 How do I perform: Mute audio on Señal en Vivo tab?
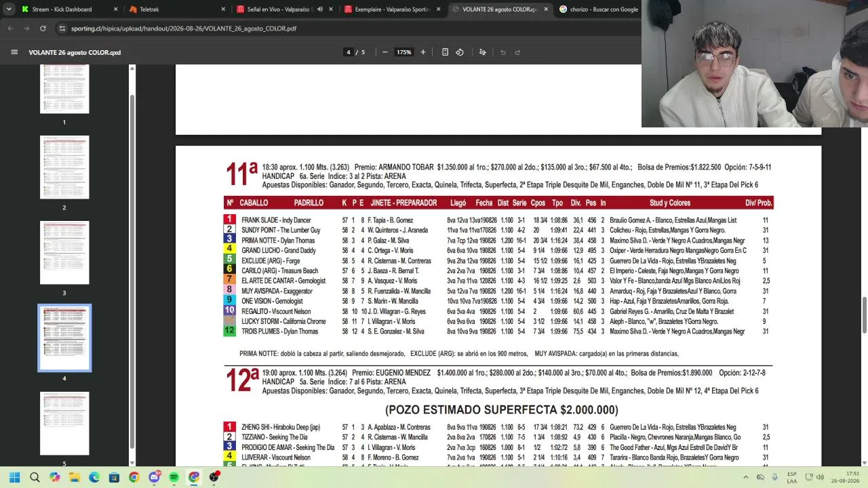320,9
